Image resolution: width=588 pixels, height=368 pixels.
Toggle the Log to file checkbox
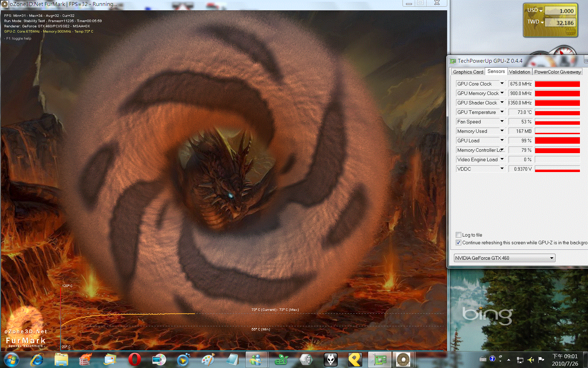pyautogui.click(x=458, y=235)
